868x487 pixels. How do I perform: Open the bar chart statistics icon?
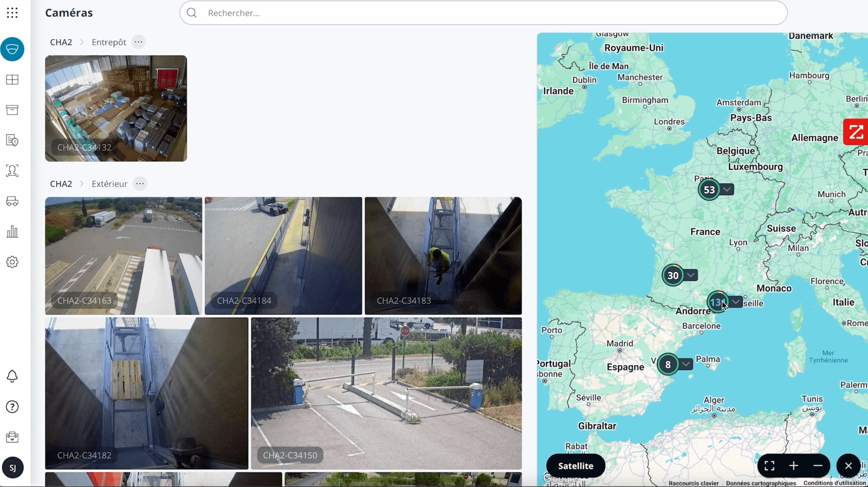[x=12, y=232]
